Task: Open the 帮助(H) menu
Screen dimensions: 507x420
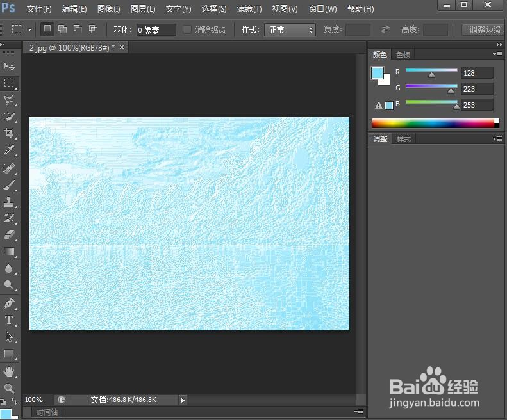Action: [360, 9]
